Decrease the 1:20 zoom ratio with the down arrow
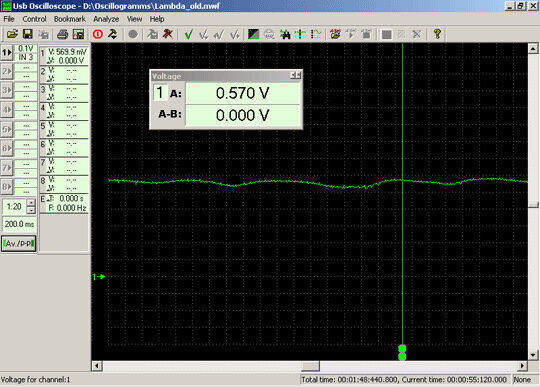This screenshot has height=387, width=540. click(31, 210)
